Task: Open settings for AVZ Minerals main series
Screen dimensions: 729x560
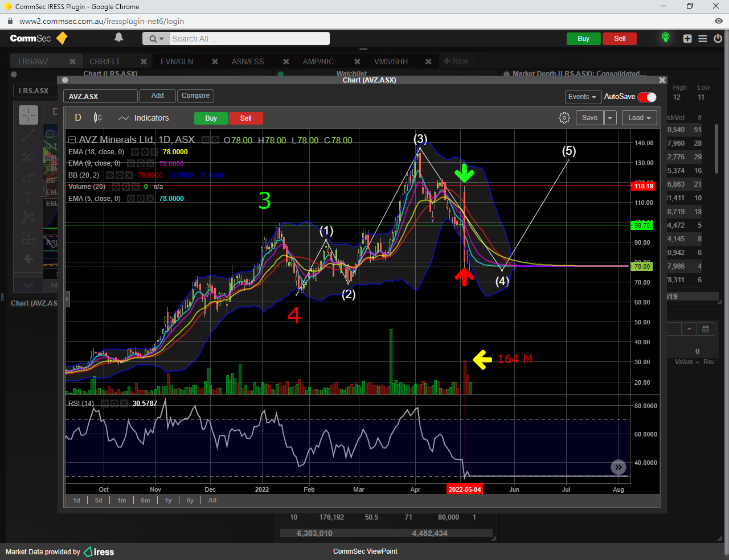Action: (215, 140)
